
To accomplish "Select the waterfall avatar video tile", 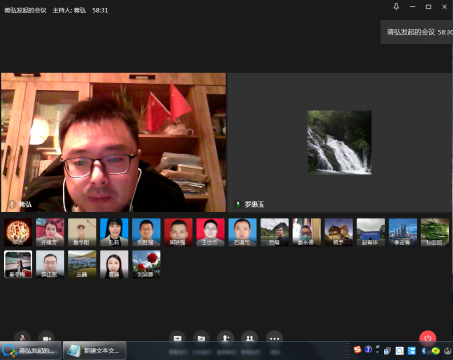I will point(339,142).
